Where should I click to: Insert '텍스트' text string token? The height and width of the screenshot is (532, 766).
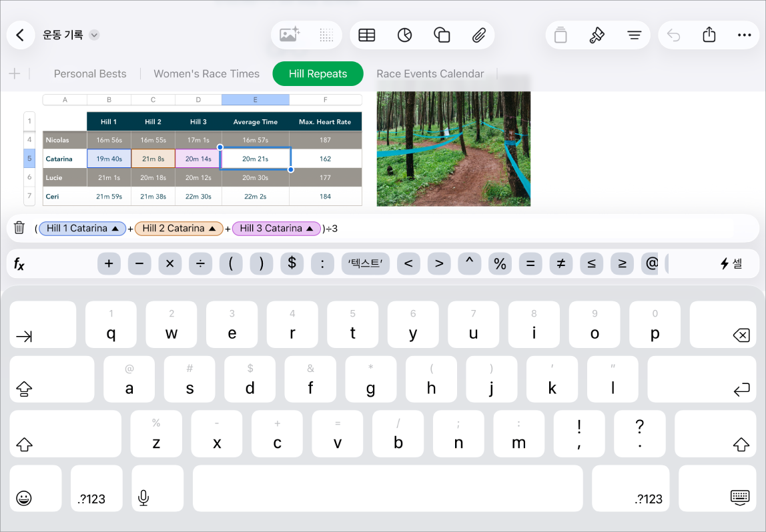[x=366, y=263]
